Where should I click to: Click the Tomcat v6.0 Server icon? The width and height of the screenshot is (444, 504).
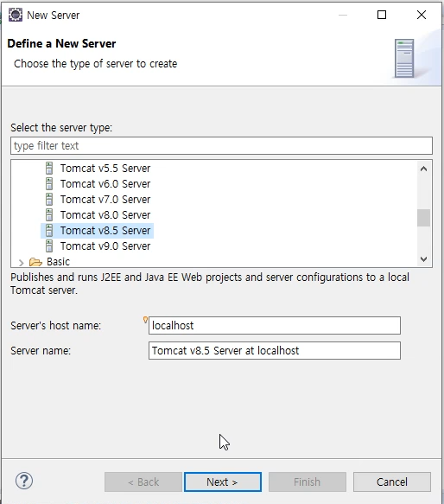[x=49, y=183]
